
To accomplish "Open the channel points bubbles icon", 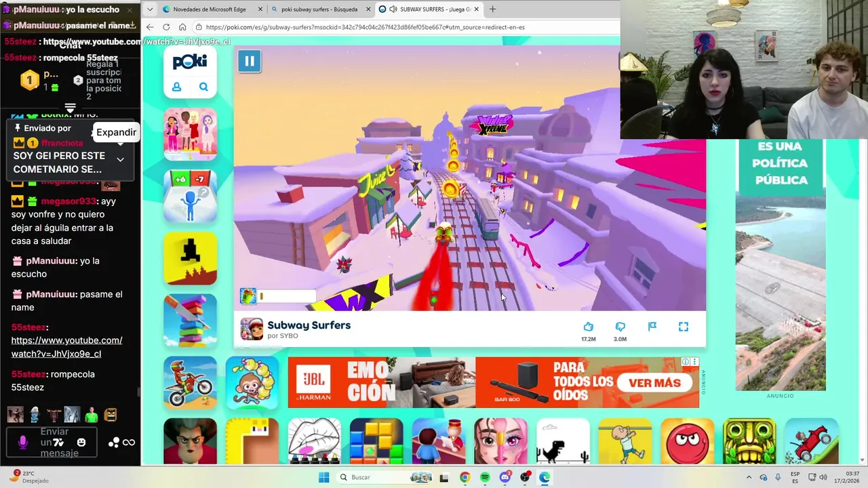I will tap(113, 442).
